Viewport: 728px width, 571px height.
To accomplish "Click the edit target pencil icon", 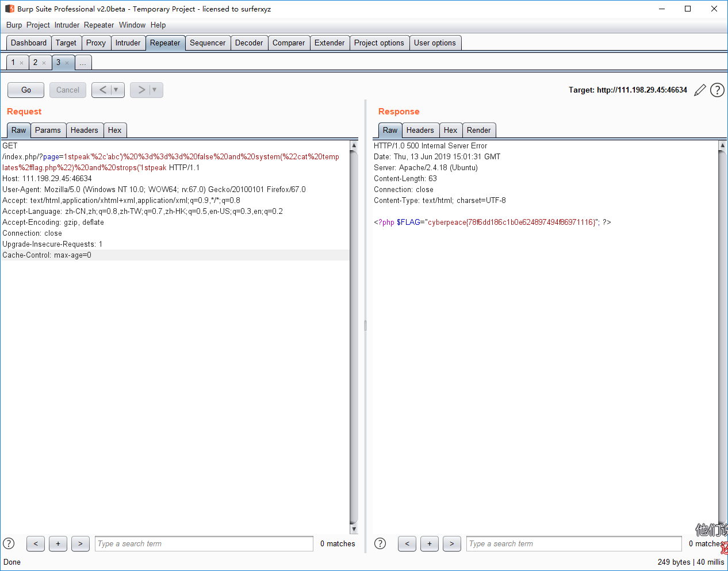I will tap(700, 90).
